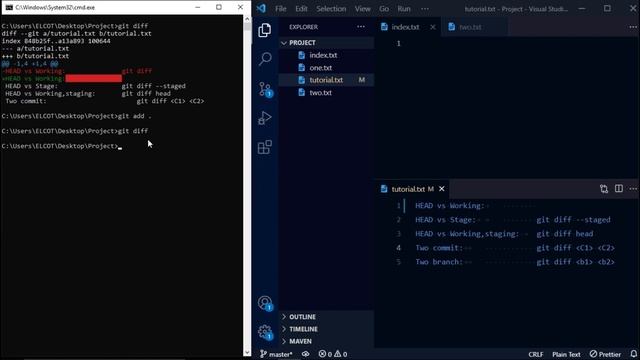Viewport: 640px width, 360px height.
Task: Close the index.txt editor tab
Action: [x=433, y=27]
